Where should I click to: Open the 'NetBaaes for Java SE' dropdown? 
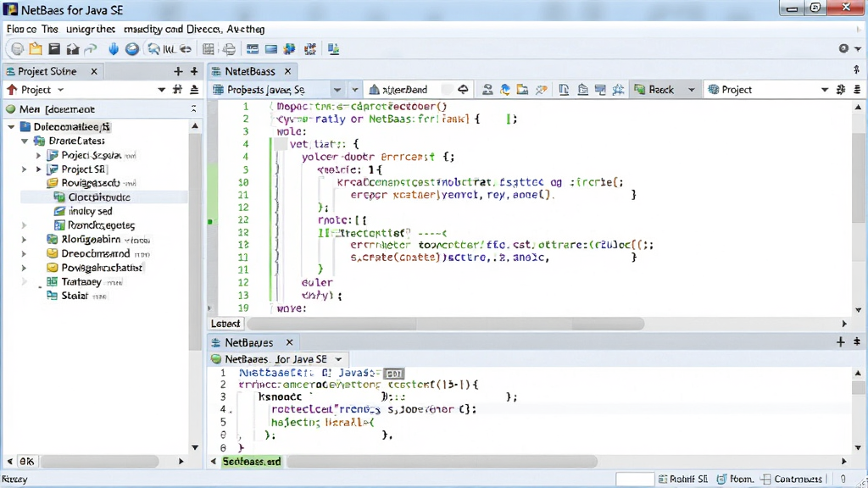(x=338, y=359)
